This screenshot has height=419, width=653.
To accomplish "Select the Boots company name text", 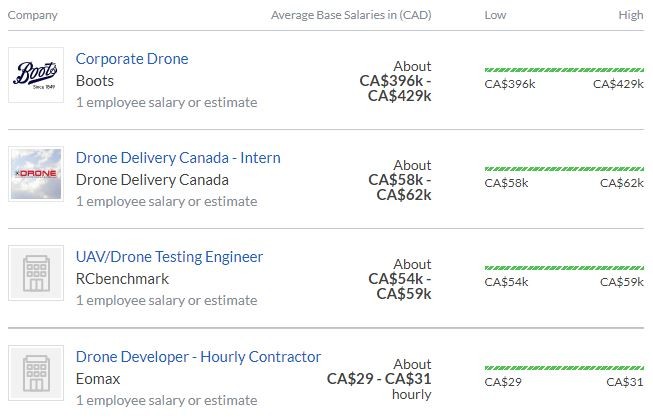I will (x=95, y=81).
